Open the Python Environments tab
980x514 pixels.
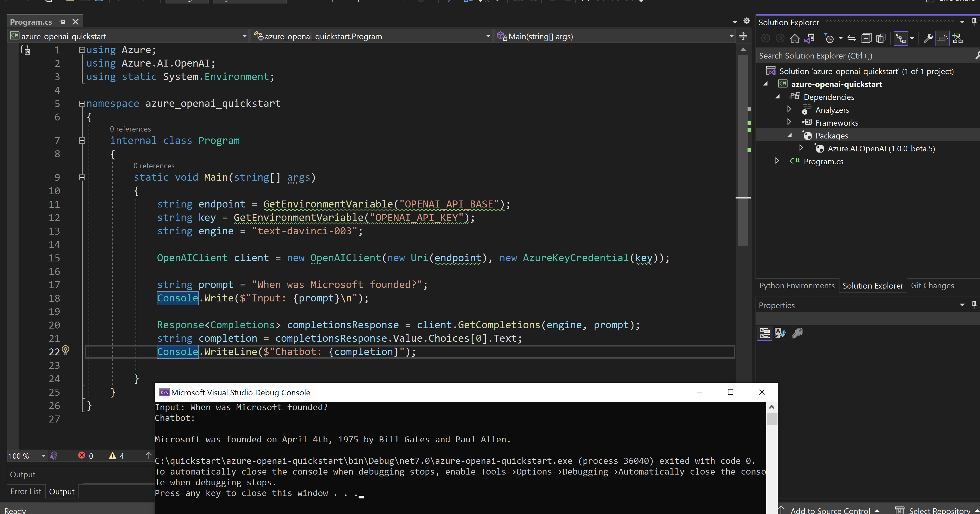pyautogui.click(x=797, y=285)
